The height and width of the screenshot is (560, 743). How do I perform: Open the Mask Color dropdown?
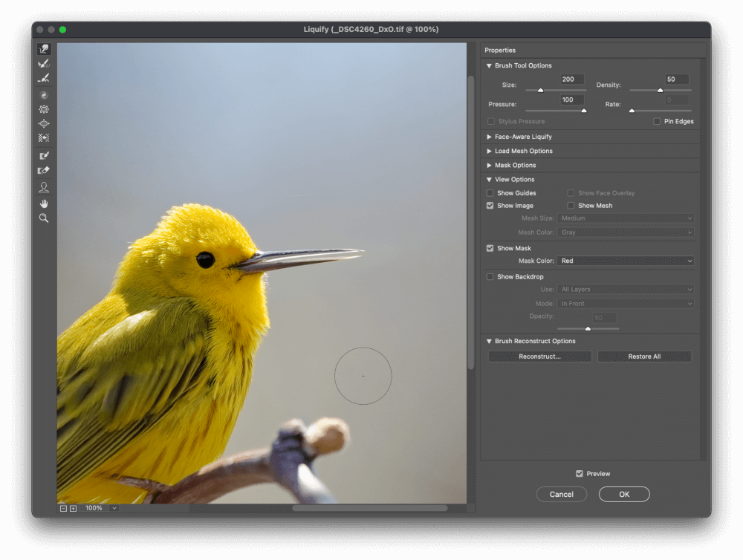click(626, 261)
